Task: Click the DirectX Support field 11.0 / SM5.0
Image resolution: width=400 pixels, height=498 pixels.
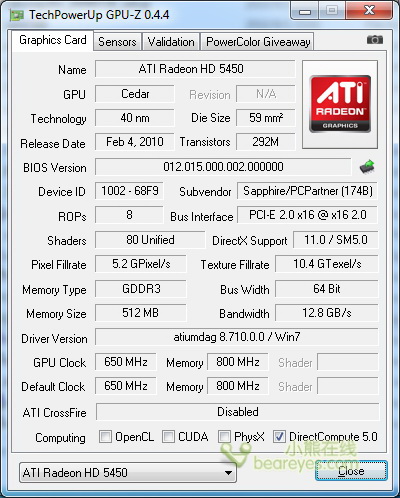Action: (336, 240)
